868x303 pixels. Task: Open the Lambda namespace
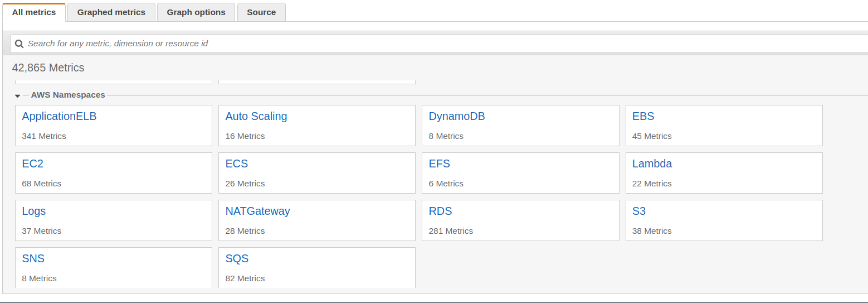pyautogui.click(x=652, y=164)
